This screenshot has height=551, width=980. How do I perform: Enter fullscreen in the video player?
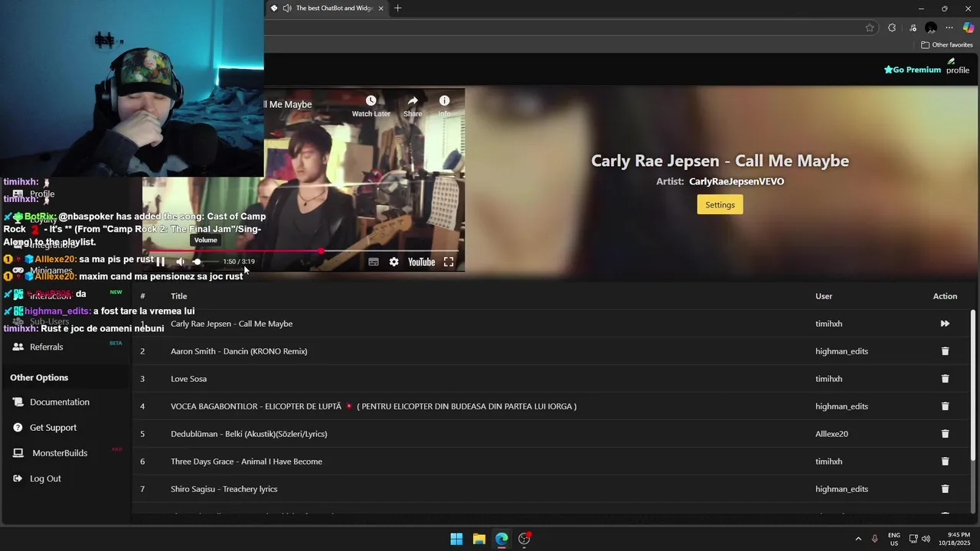click(x=449, y=262)
